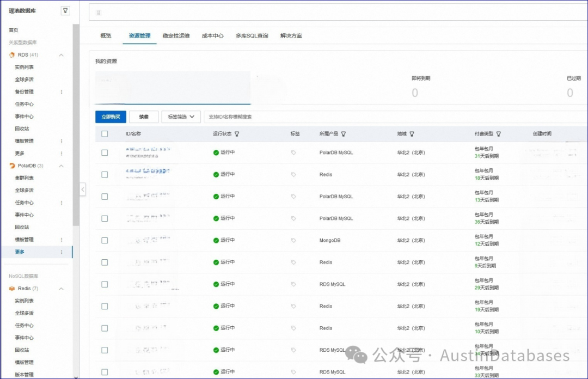Click the filter icon beside 瑶池数据库 title
This screenshot has height=379, width=588.
point(65,10)
